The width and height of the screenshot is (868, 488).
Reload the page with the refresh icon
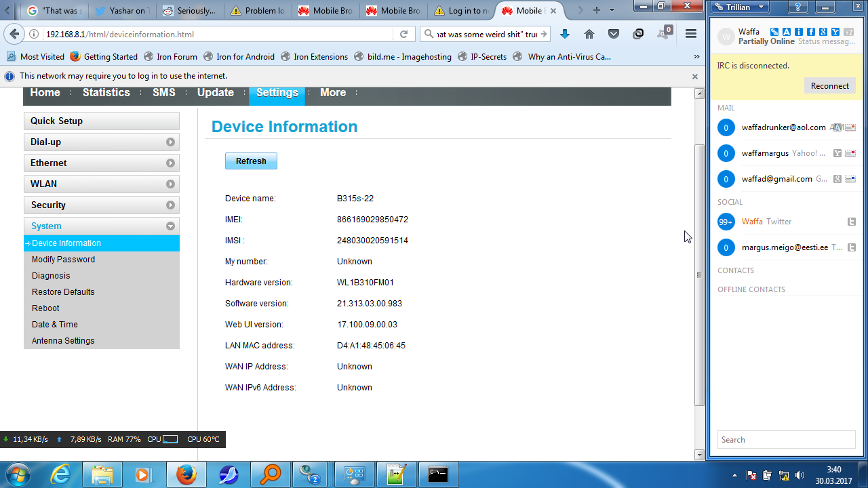tap(403, 34)
